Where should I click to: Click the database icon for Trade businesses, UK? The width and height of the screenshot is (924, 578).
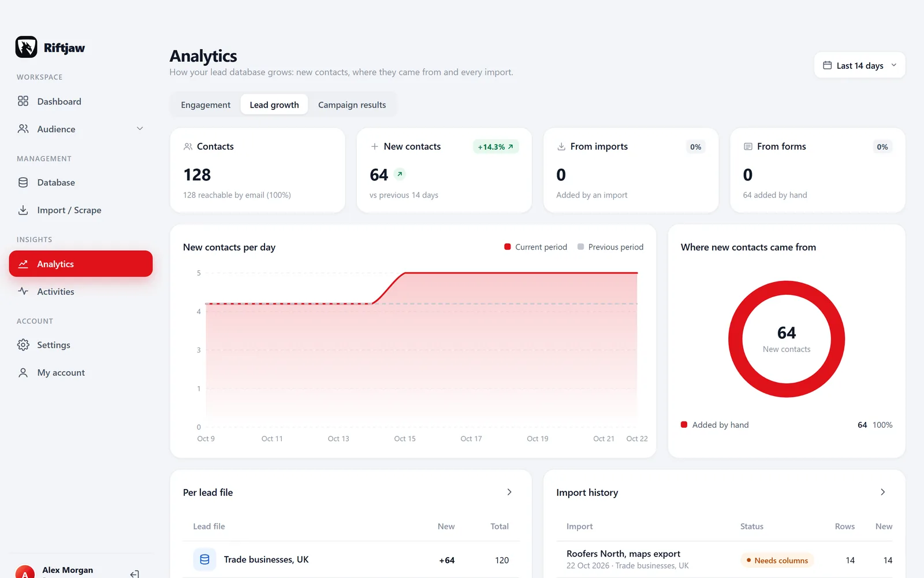pyautogui.click(x=204, y=560)
